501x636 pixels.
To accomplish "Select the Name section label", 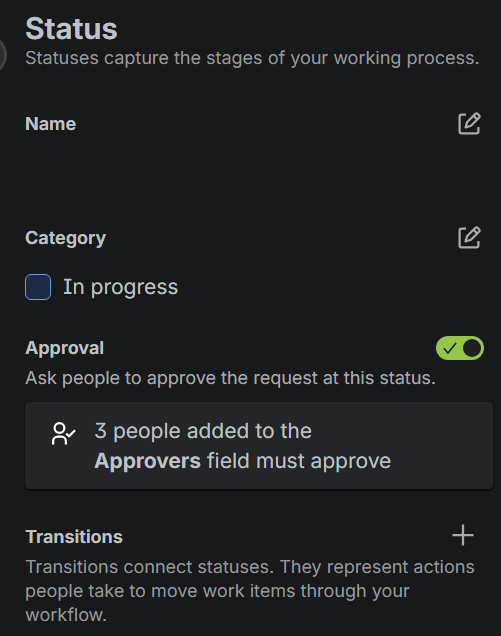I will pos(51,124).
